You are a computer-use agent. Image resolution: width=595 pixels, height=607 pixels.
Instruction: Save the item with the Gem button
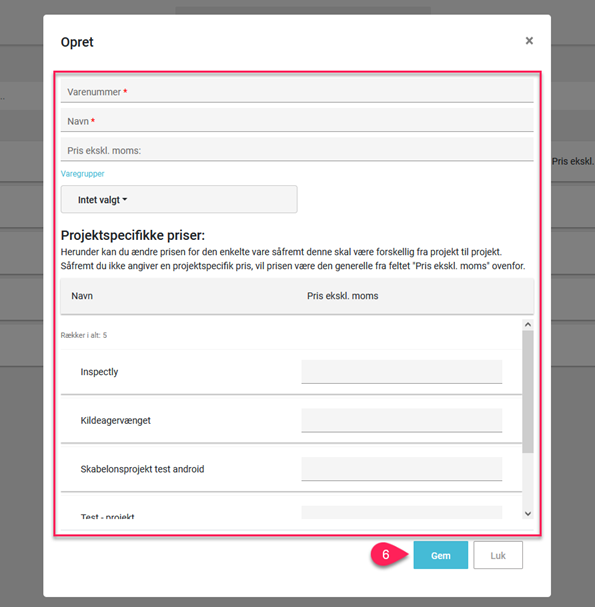click(441, 555)
